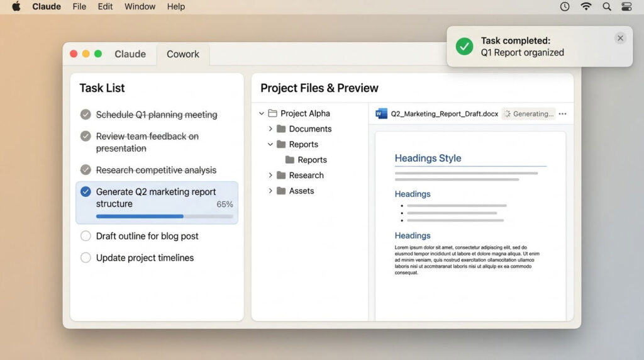Click Draft outline for blog post text
The image size is (644, 360).
(x=147, y=236)
